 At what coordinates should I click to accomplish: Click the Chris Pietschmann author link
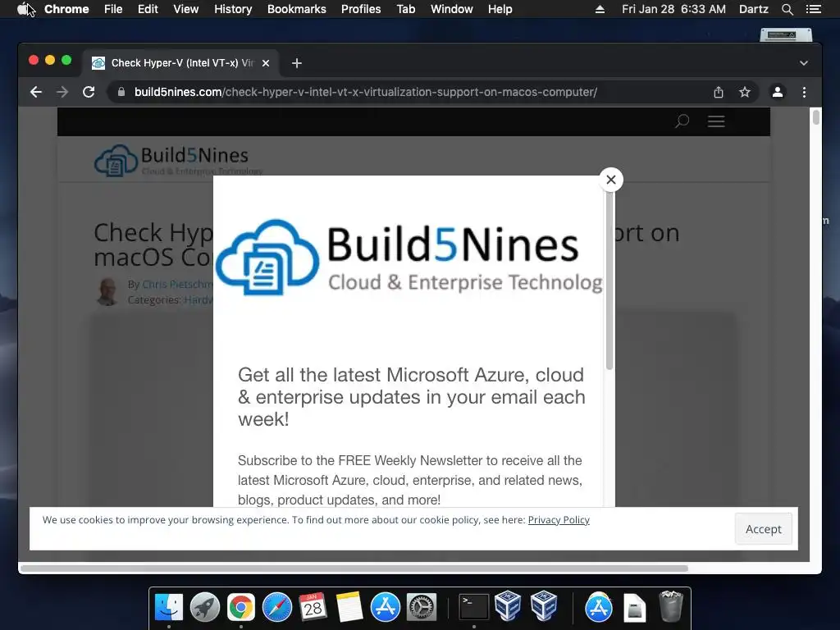pyautogui.click(x=177, y=285)
